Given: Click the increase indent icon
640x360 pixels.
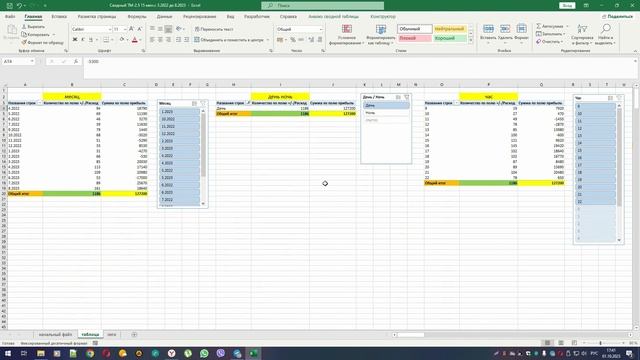Looking at the screenshot, I should pos(187,40).
